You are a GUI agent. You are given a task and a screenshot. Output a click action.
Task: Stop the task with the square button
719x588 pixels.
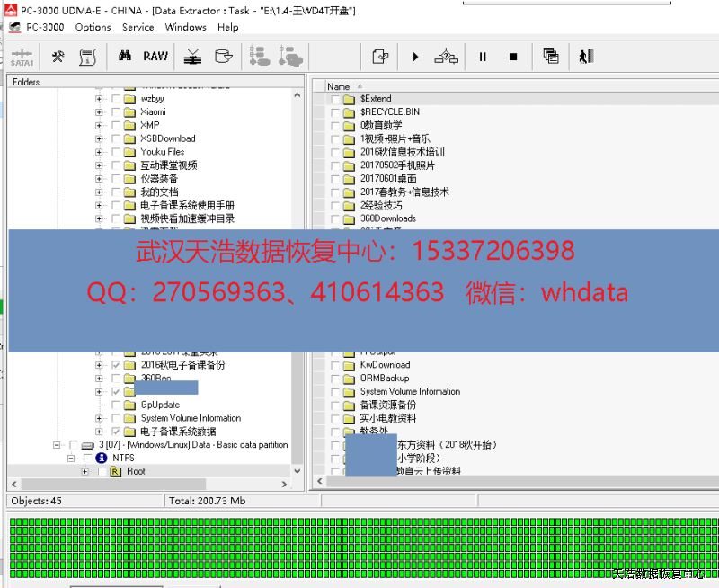coord(513,57)
